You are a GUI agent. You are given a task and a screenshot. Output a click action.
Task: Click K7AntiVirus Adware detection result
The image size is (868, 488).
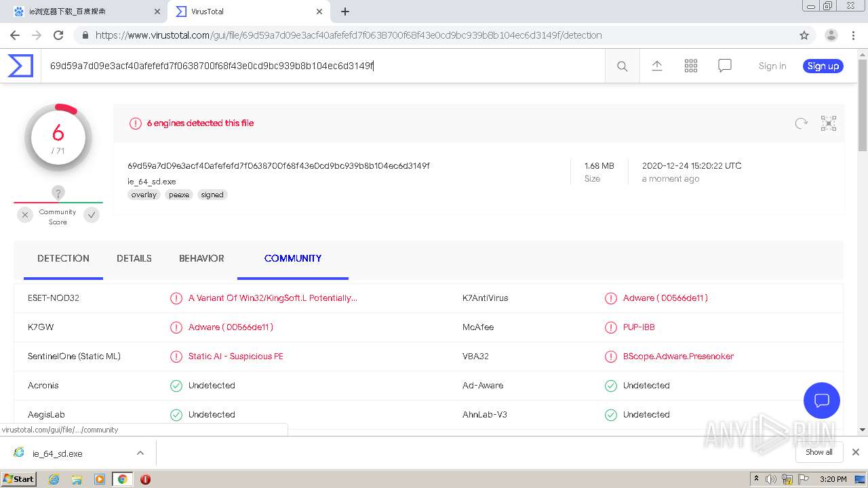tap(665, 298)
